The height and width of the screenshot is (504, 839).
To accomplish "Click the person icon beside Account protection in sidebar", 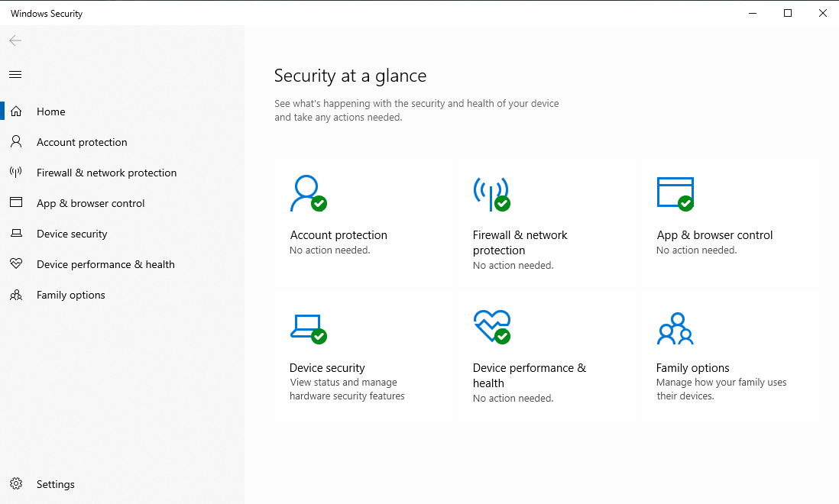I will [x=16, y=141].
